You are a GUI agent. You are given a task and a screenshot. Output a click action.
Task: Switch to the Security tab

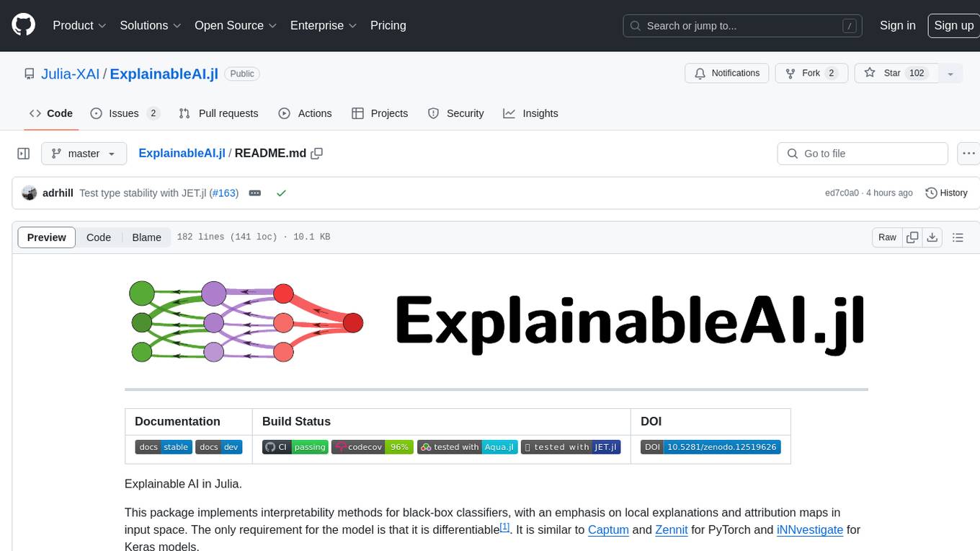click(455, 113)
